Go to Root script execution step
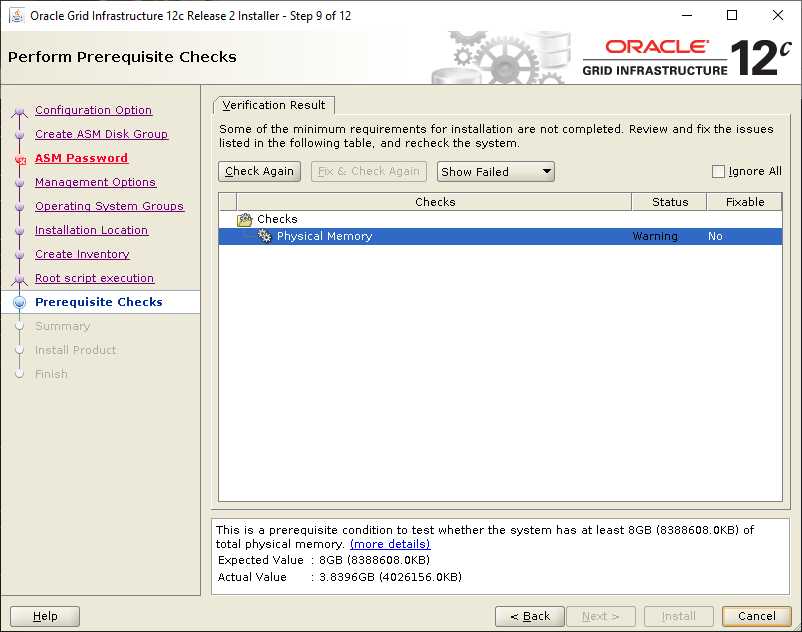The width and height of the screenshot is (802, 632). [95, 278]
